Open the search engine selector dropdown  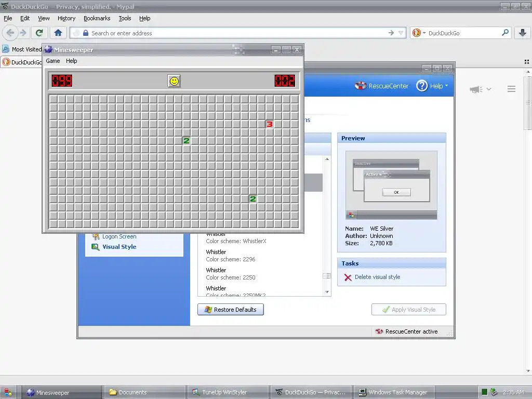[419, 33]
